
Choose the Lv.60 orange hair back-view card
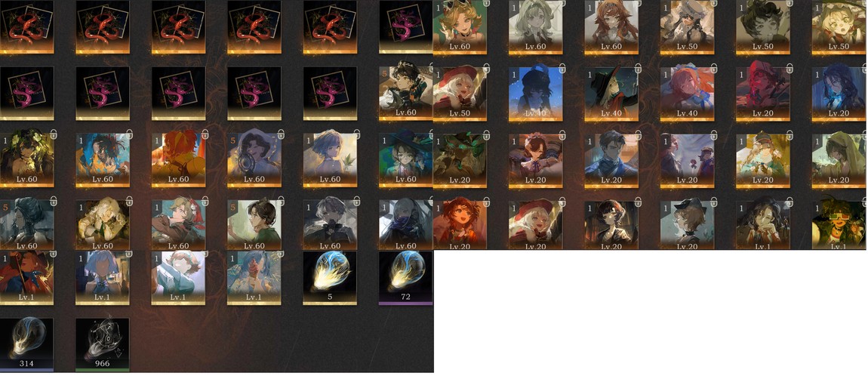tap(178, 161)
